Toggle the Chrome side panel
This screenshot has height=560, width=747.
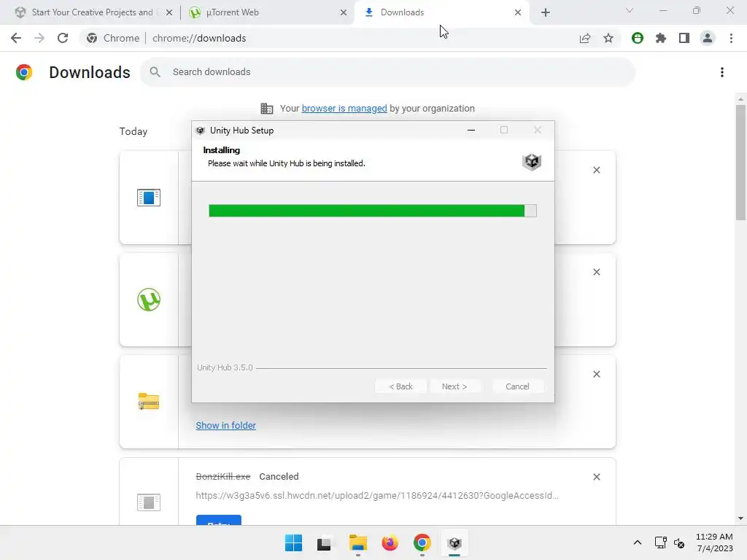click(684, 38)
